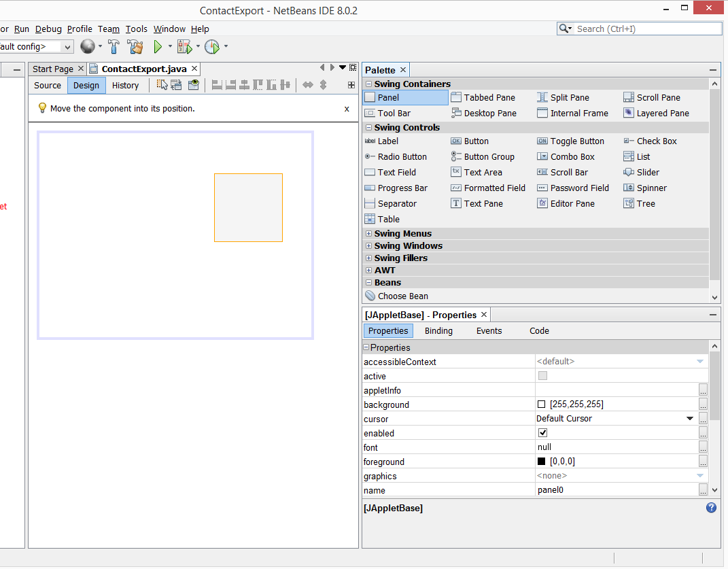Click the Build Project hammer icon
Screen dimensions: 728x569
pyautogui.click(x=114, y=47)
